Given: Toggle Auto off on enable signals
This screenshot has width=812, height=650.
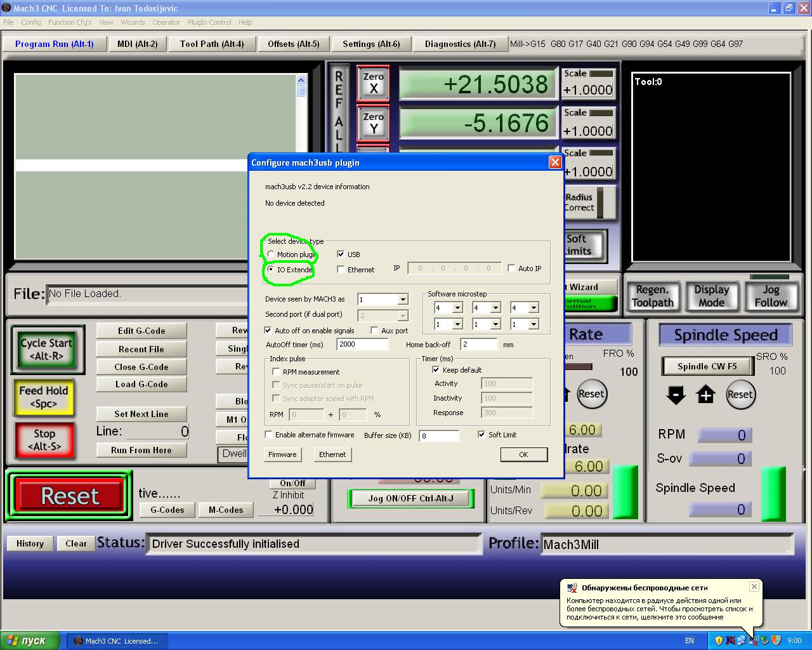Looking at the screenshot, I should [x=268, y=330].
